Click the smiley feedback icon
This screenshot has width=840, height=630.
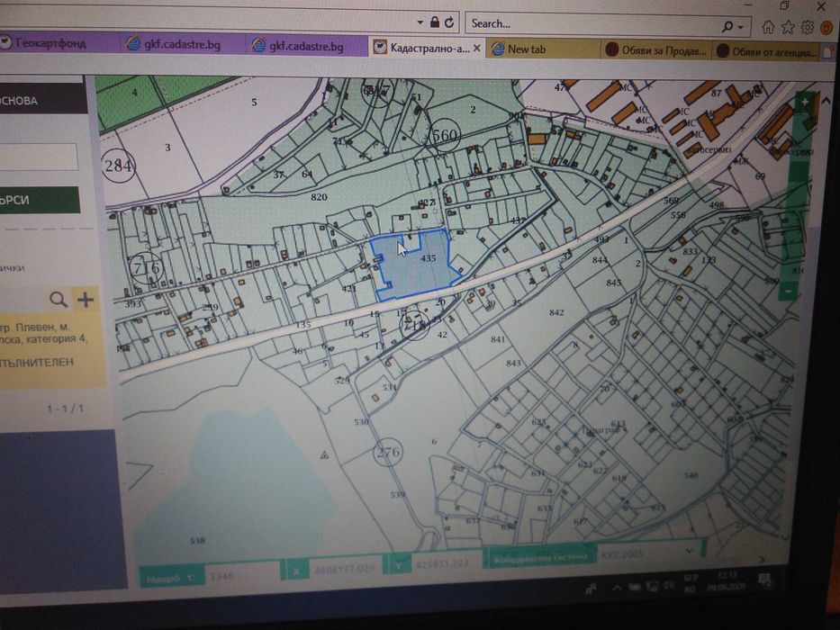click(x=827, y=28)
